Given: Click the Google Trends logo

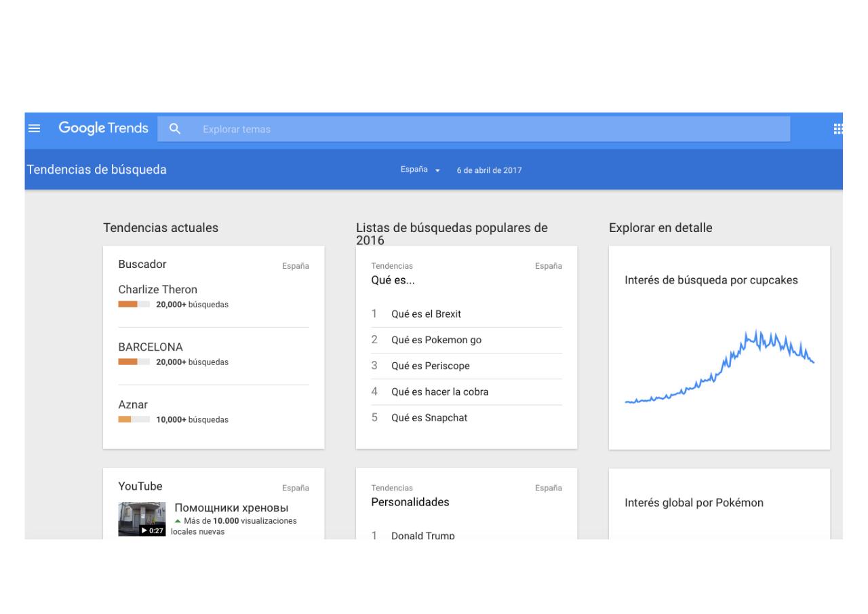Looking at the screenshot, I should click(x=103, y=128).
